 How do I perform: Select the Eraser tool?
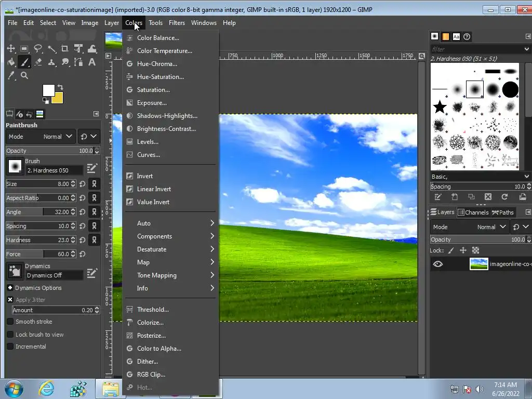pyautogui.click(x=38, y=62)
